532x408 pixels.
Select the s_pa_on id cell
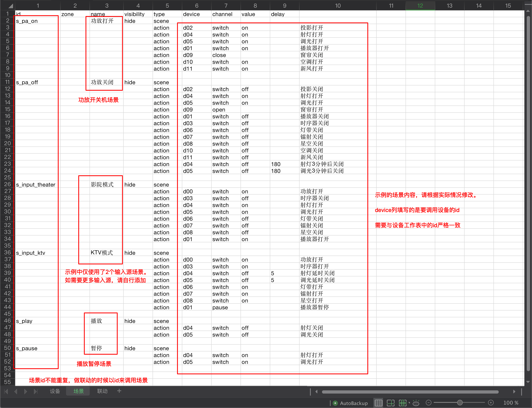pos(38,21)
